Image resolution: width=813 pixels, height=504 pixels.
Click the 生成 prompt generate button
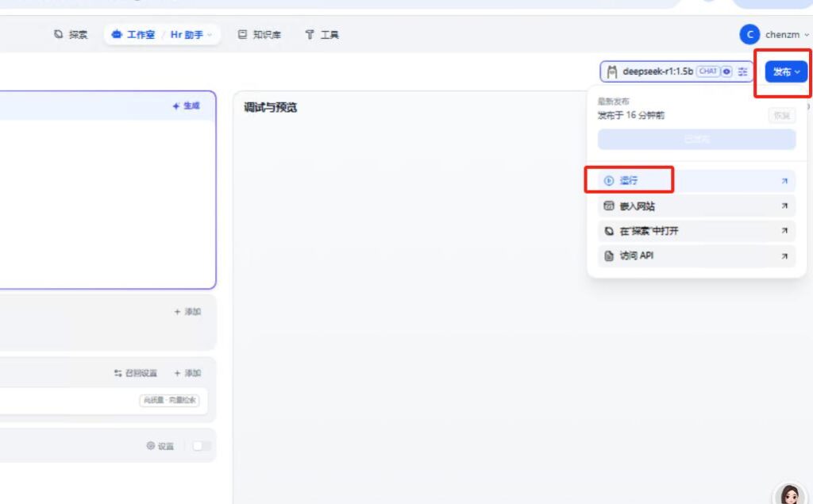(187, 106)
